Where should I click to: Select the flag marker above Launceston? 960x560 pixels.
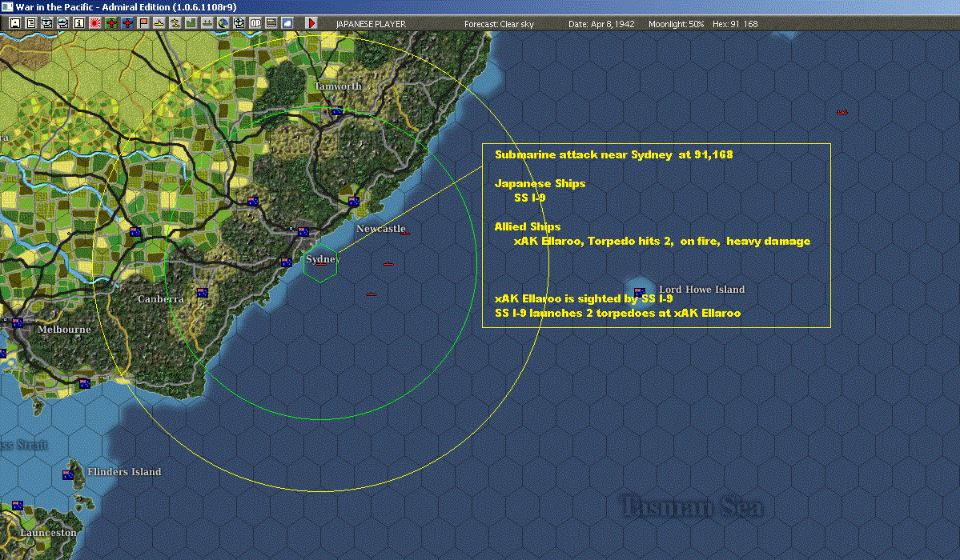coord(17,506)
